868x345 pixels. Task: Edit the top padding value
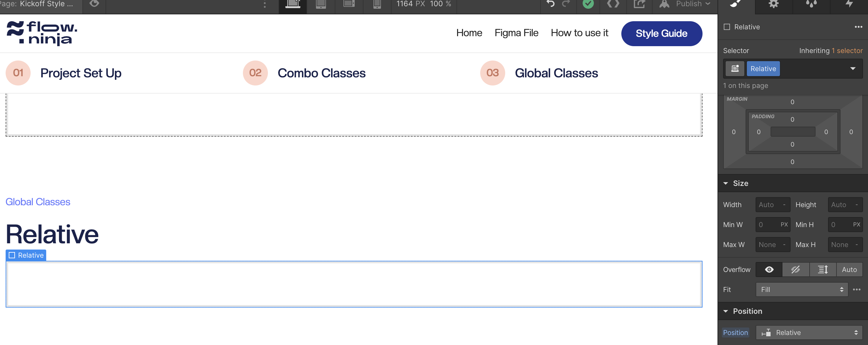click(x=792, y=119)
